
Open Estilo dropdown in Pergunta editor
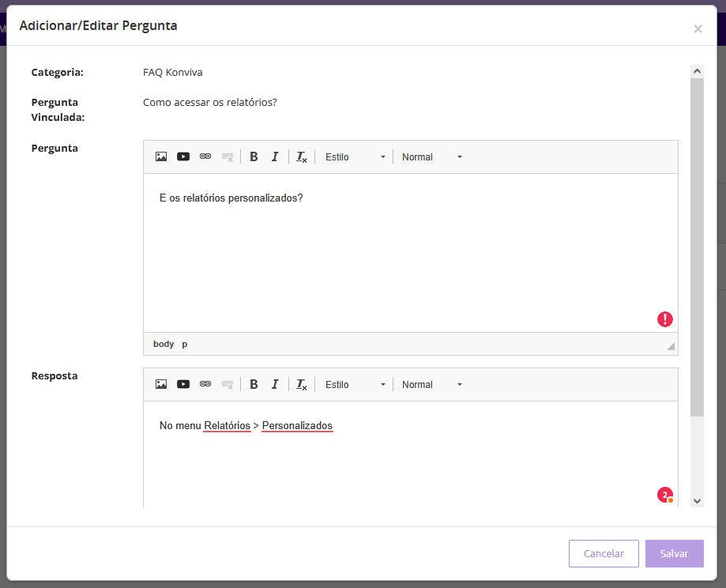click(355, 156)
